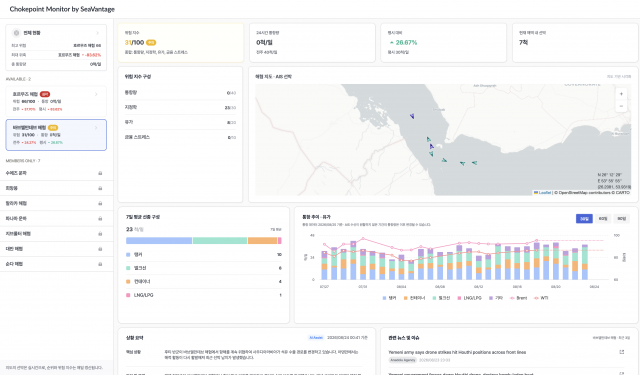This screenshot has height=375, width=640.
Task: Click the blue tanker segment of composition bar
Action: [x=159, y=241]
